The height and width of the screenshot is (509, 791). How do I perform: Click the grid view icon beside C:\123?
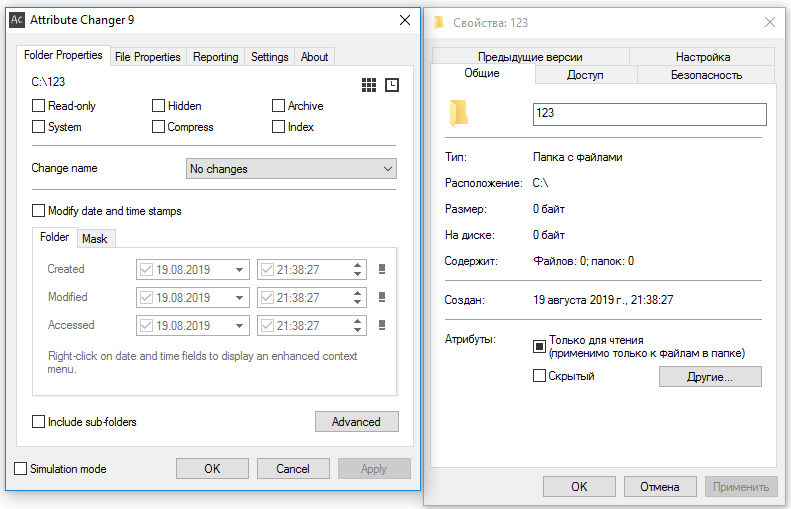(369, 85)
